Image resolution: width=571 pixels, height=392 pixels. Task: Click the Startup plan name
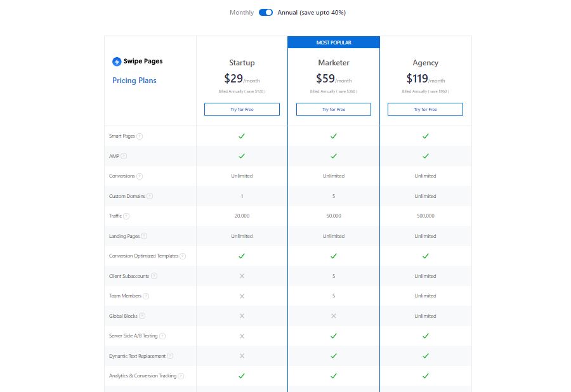(x=242, y=63)
